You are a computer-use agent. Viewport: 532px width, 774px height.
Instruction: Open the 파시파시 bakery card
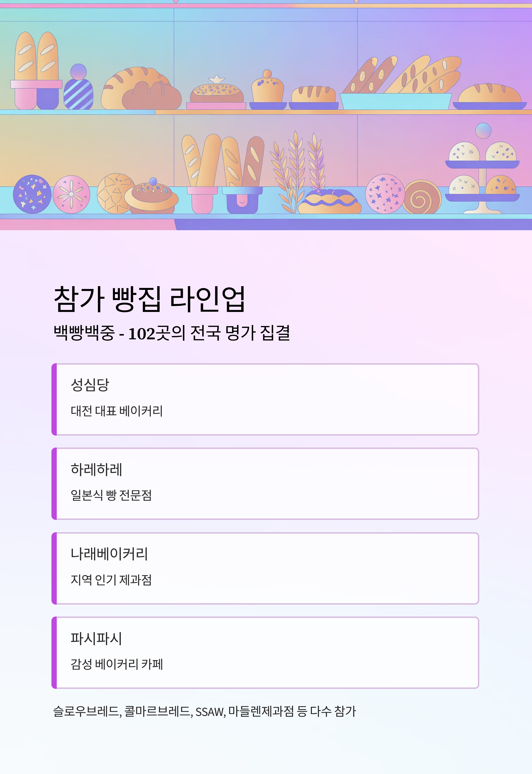(265, 653)
